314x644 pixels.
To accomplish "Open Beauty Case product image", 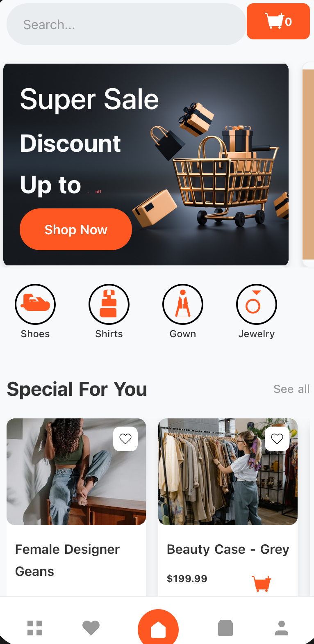I will click(x=228, y=472).
